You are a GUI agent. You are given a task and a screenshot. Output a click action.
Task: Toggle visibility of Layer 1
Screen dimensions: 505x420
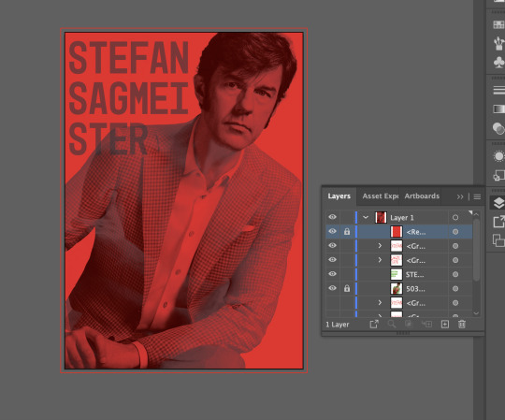pos(332,217)
